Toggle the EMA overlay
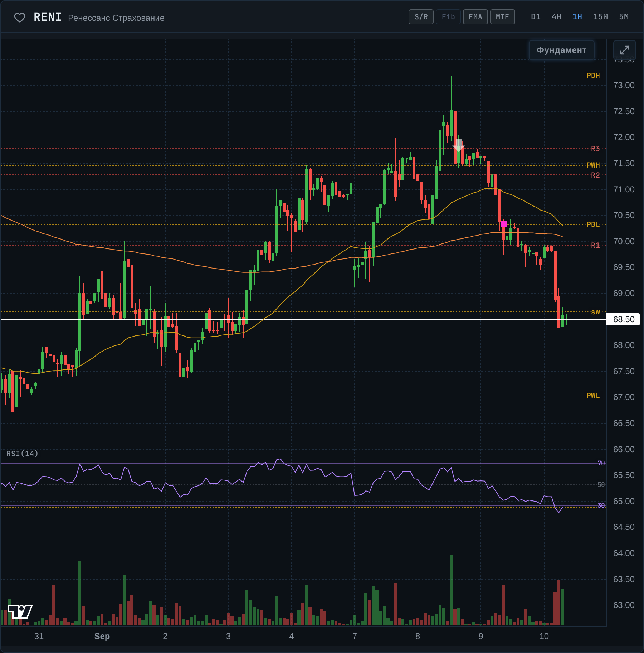Screen dimensions: 644x653 [475, 17]
